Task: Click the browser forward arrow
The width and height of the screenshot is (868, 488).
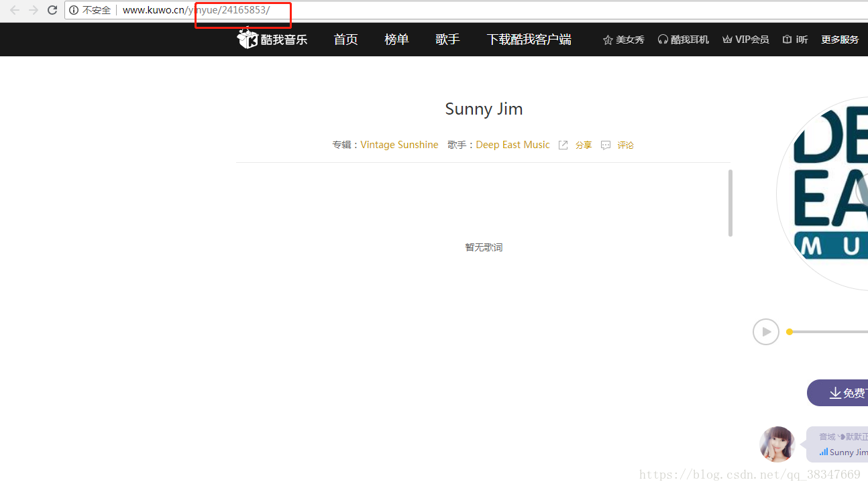Action: click(33, 10)
